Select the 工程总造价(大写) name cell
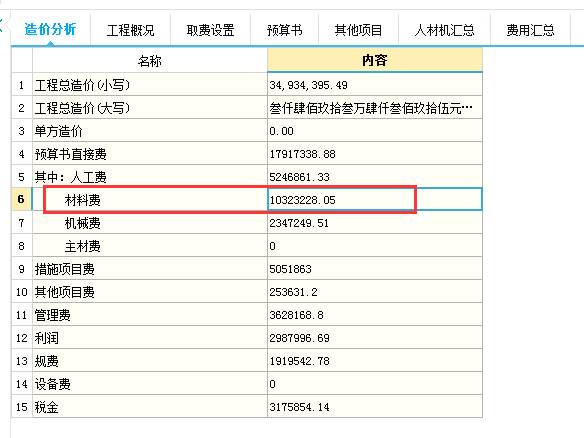Image resolution: width=584 pixels, height=438 pixels. click(x=150, y=108)
